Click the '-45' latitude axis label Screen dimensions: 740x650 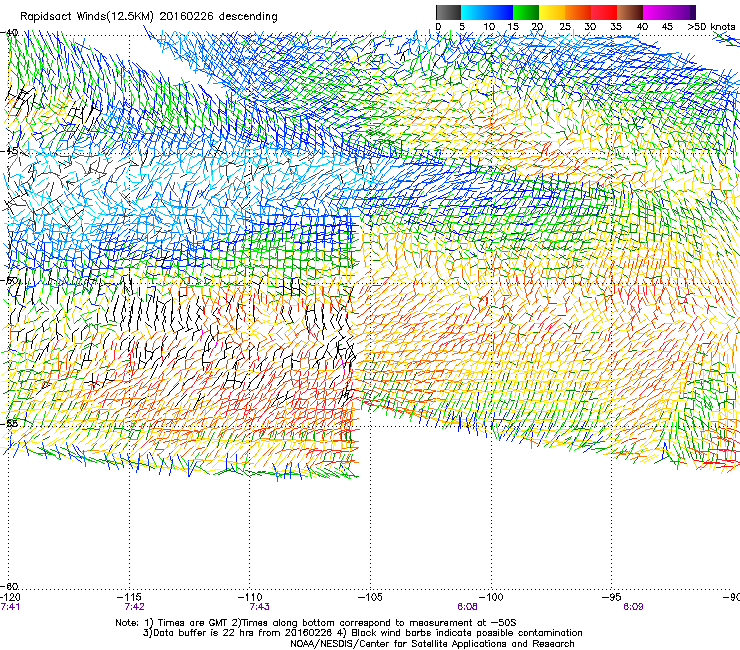click(x=9, y=152)
